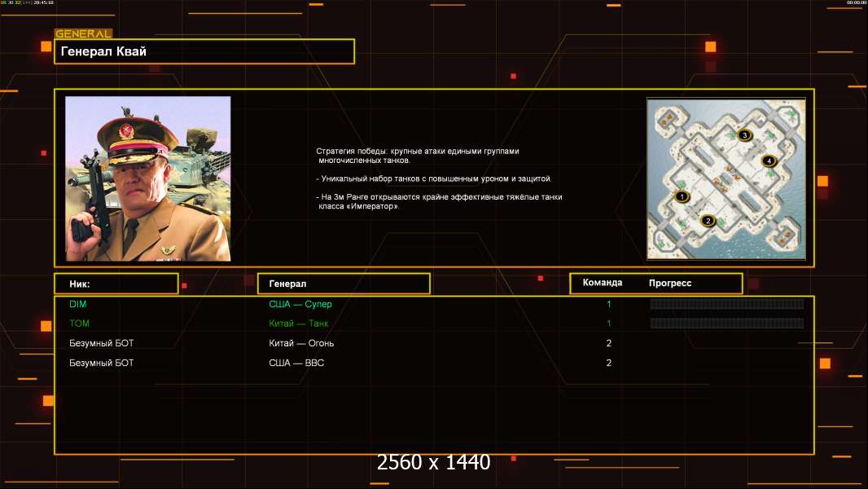Image resolution: width=868 pixels, height=489 pixels.
Task: Open the США — Супер general entry
Action: tap(300, 304)
